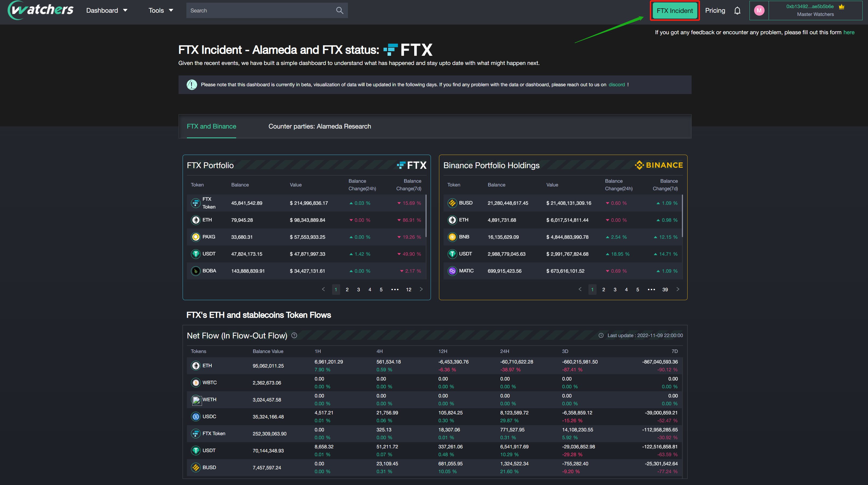The height and width of the screenshot is (485, 868).
Task: Click the pink user avatar
Action: point(759,10)
